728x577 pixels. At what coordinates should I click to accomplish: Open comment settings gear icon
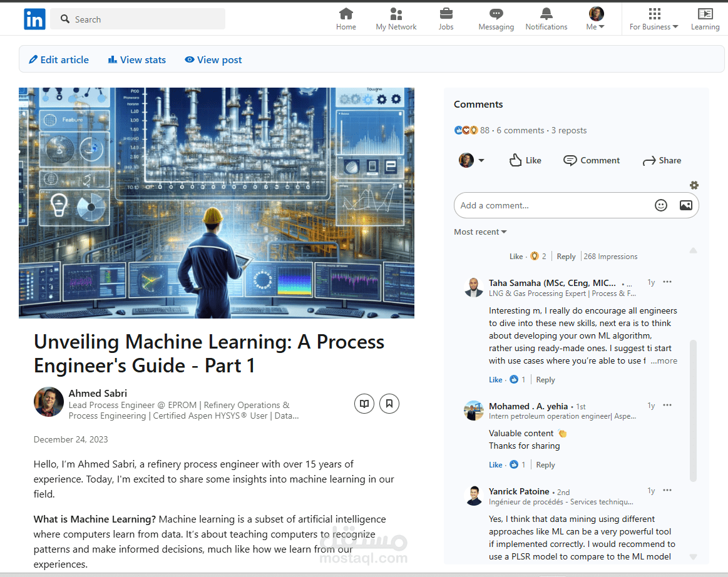click(x=694, y=185)
